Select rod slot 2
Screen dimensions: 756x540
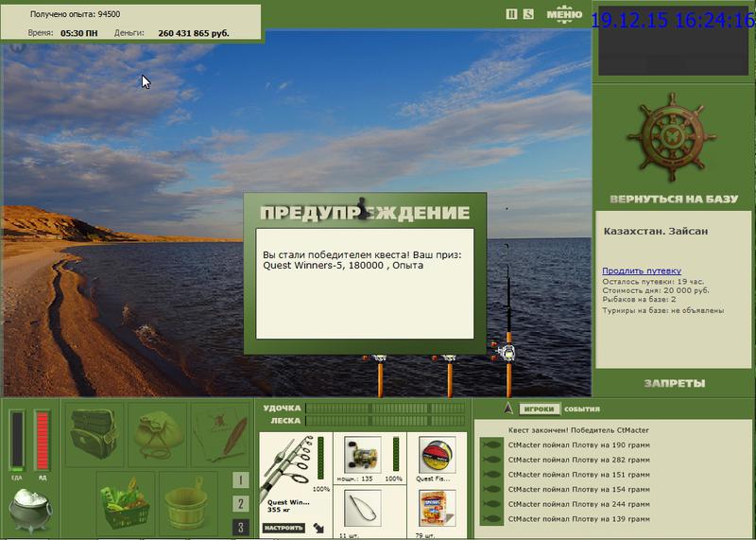coord(241,504)
